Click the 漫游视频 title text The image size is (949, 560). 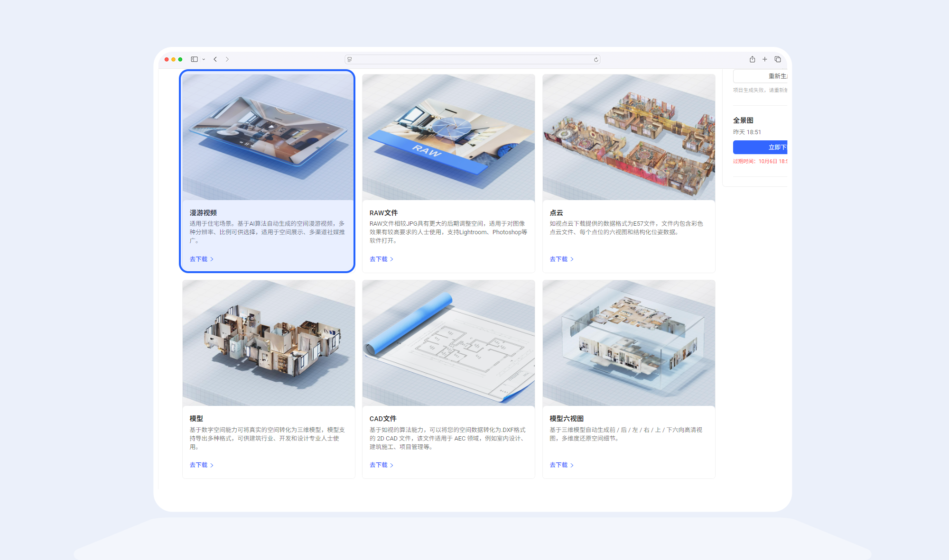coord(203,213)
